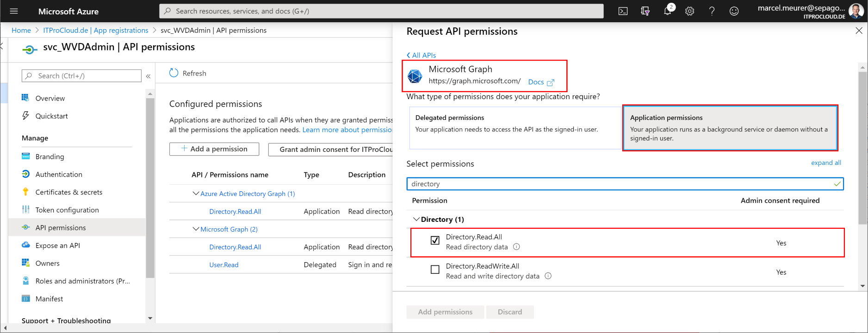The height and width of the screenshot is (333, 868).
Task: Click the Owners icon in the sidebar
Action: 25,263
